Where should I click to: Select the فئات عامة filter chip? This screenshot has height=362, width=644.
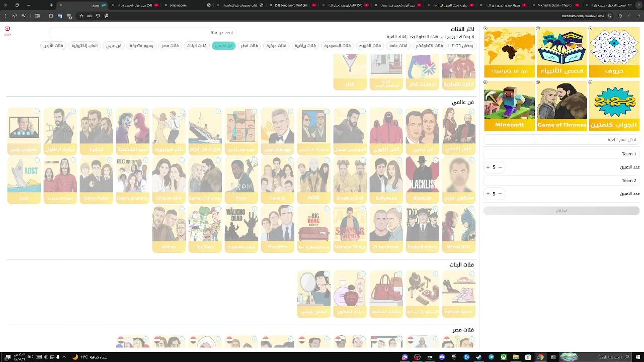coord(398,46)
